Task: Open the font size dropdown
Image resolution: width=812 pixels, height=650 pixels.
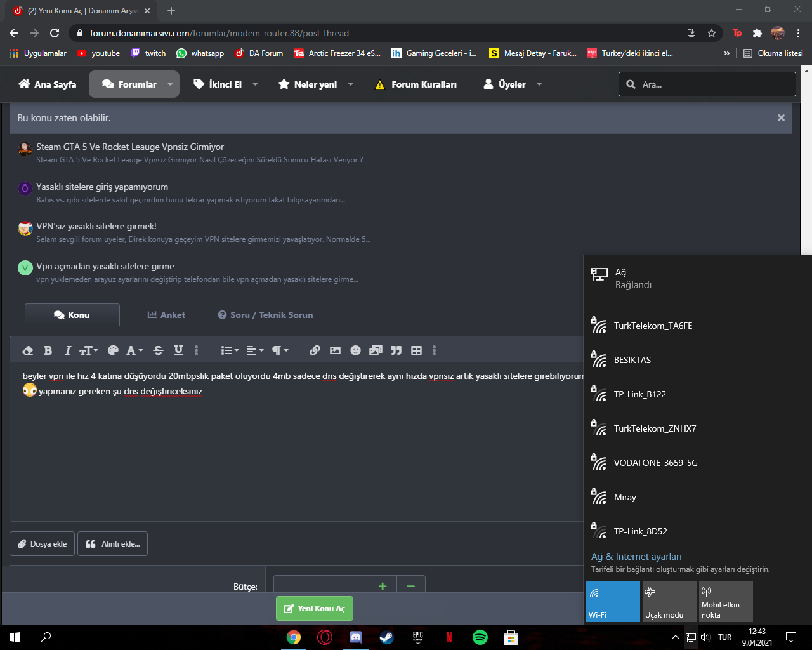Action: [x=88, y=350]
